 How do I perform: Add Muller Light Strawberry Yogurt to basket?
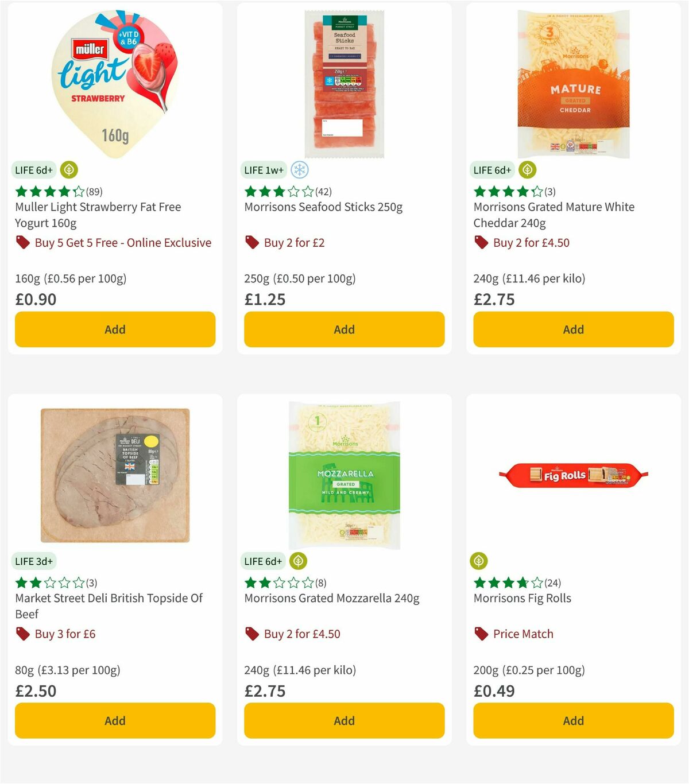(x=114, y=329)
